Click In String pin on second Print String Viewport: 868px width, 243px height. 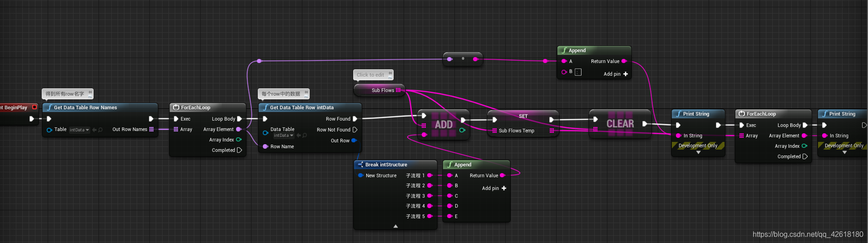(825, 136)
